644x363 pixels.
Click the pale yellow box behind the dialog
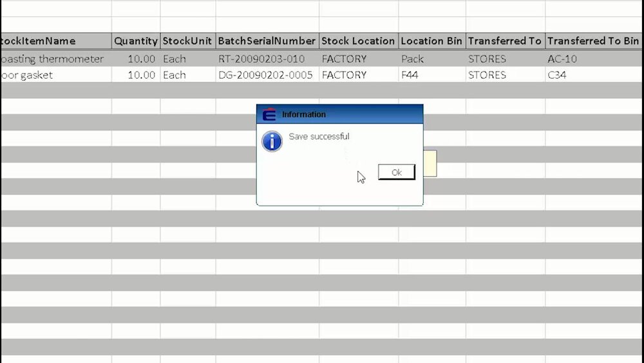click(430, 164)
